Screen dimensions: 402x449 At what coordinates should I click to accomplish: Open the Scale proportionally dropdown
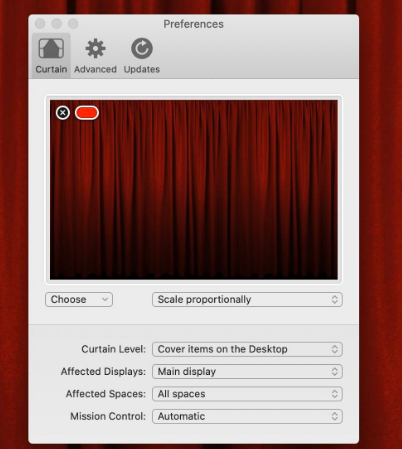[247, 299]
